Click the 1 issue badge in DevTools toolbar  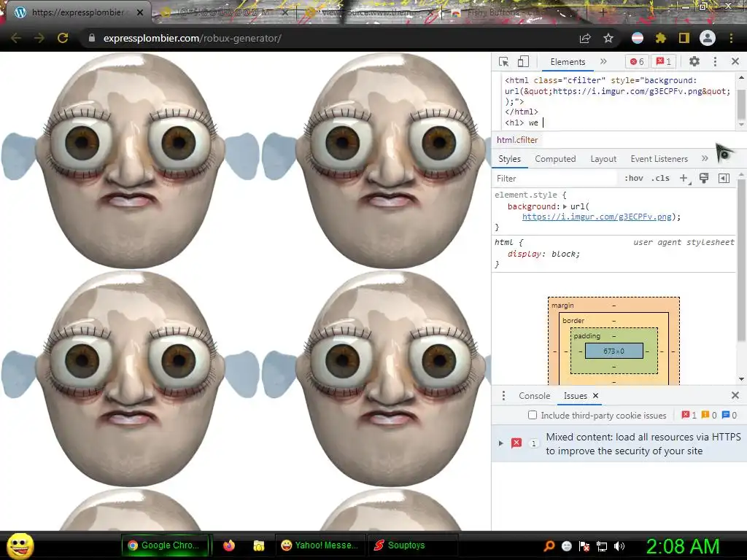tap(664, 61)
